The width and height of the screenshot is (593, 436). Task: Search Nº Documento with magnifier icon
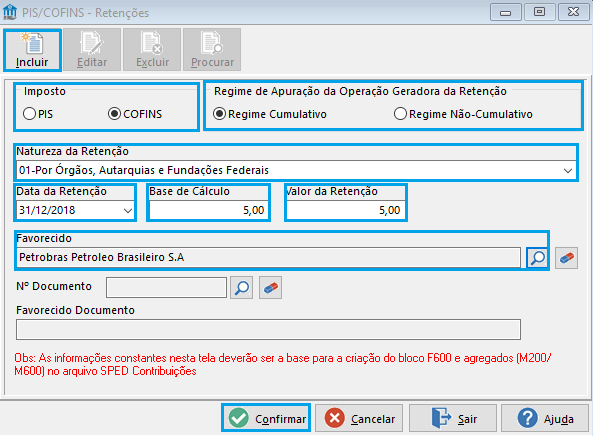tap(242, 288)
